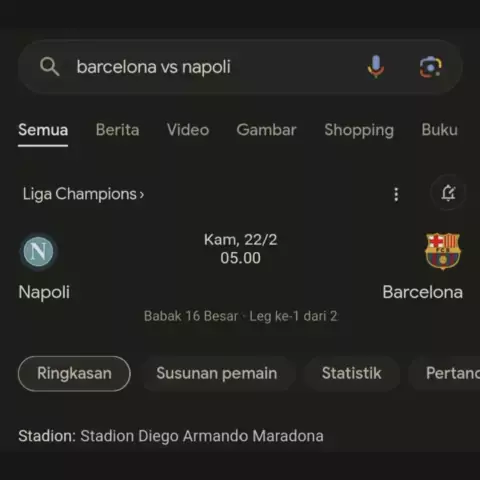The image size is (480, 480).
Task: Switch to the Berita tab
Action: point(117,130)
